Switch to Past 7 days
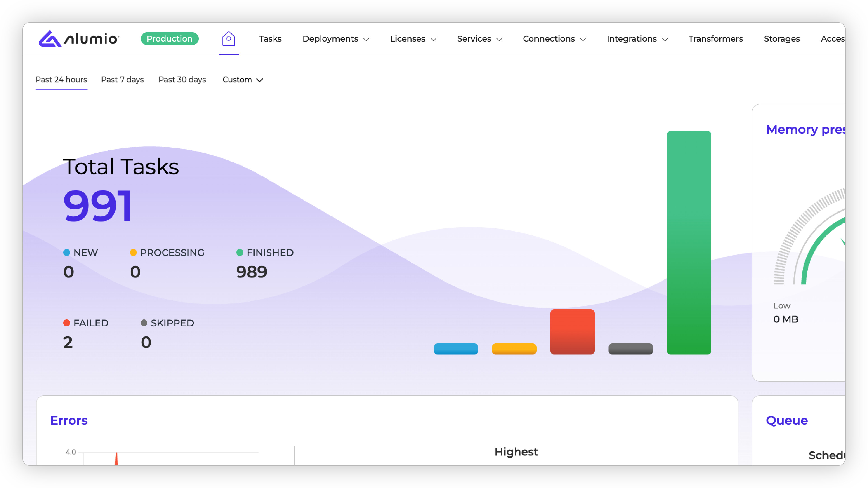 (122, 80)
